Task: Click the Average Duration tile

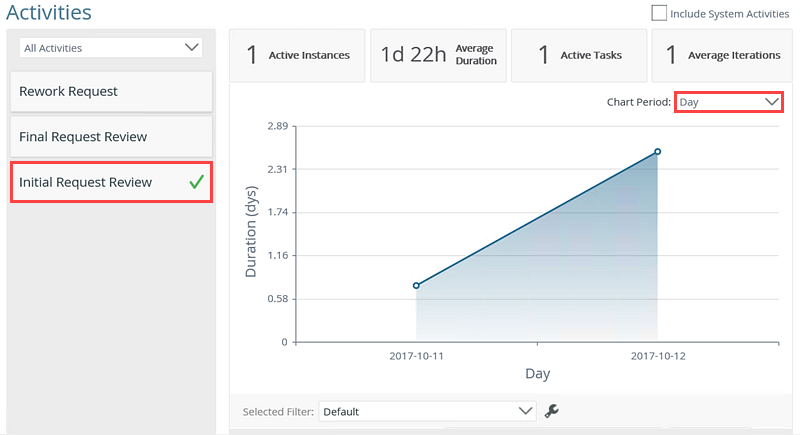Action: (x=438, y=55)
